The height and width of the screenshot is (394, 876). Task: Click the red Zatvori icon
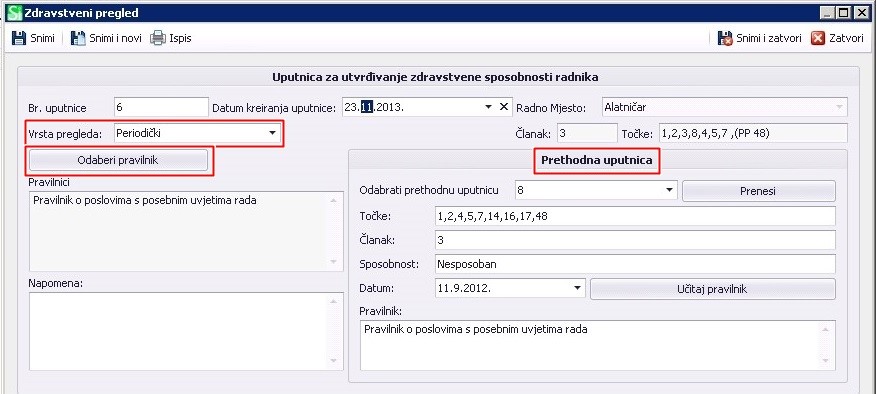pyautogui.click(x=818, y=38)
